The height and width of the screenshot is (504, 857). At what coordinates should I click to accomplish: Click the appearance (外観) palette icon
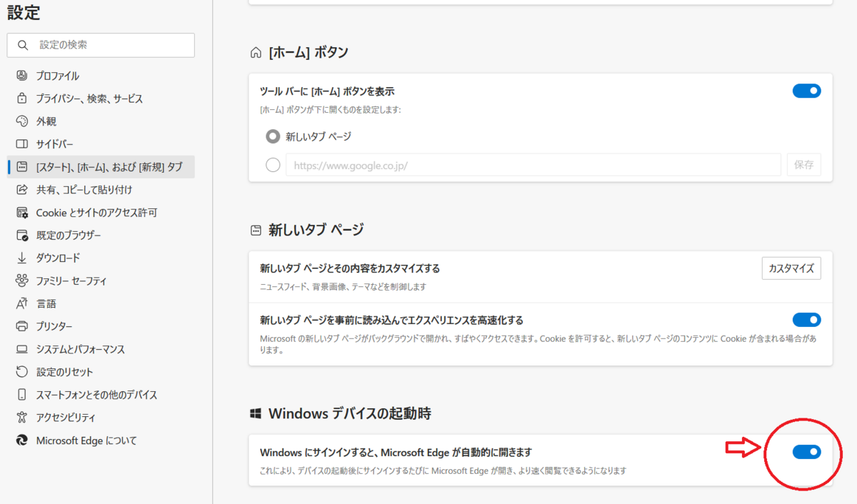click(22, 121)
